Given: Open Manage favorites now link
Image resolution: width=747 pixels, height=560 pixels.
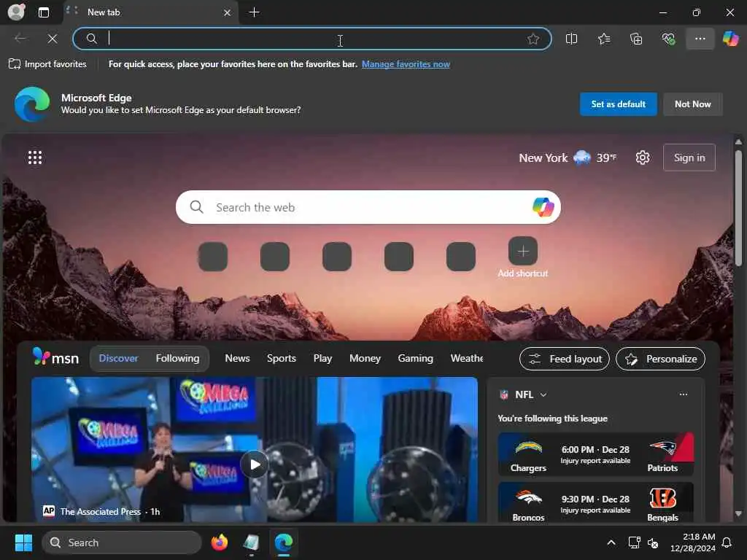Looking at the screenshot, I should click(x=406, y=64).
